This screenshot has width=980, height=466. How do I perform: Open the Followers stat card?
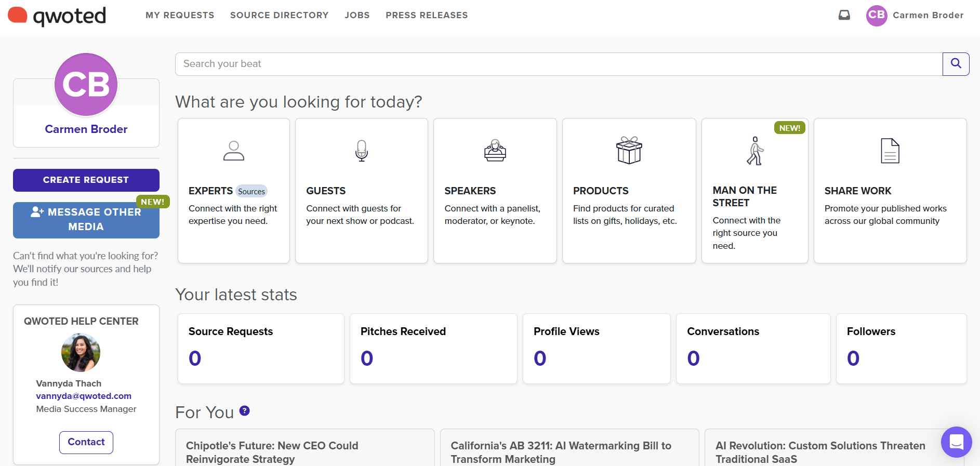click(x=902, y=349)
